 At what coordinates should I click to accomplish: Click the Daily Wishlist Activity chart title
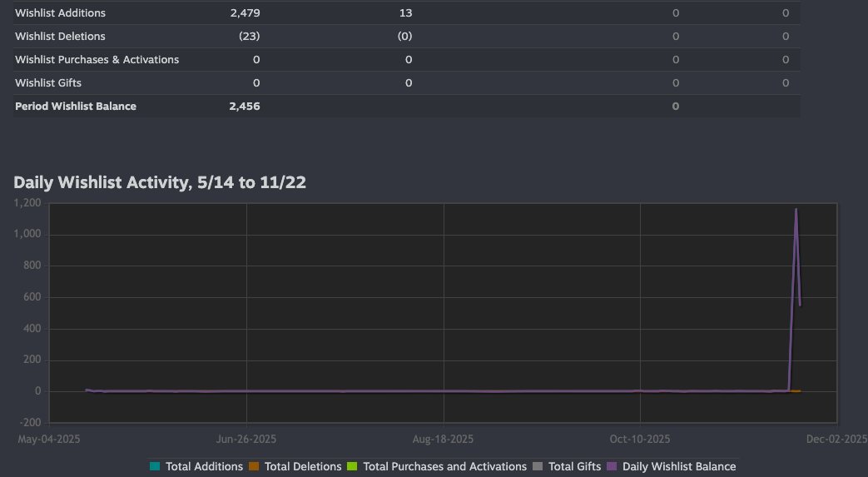[160, 182]
